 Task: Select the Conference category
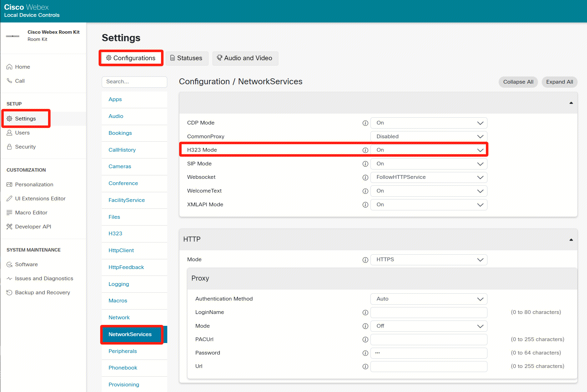[x=134, y=183]
